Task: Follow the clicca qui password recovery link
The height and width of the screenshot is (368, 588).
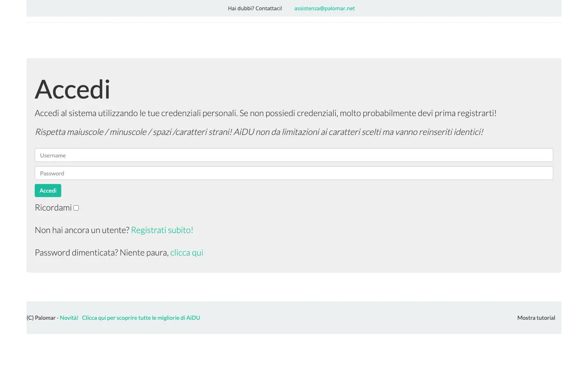Action: (x=187, y=252)
